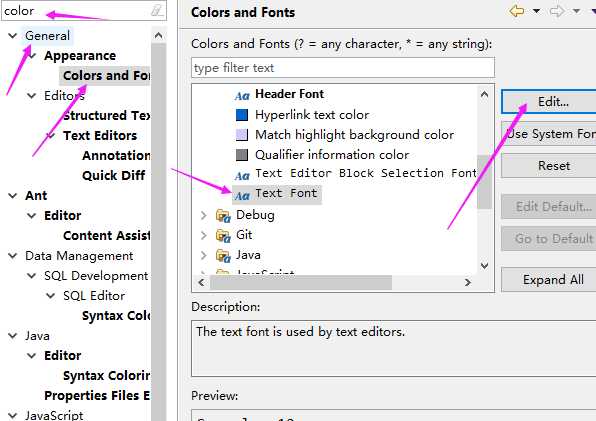Collapse the Editor node under Ant
The width and height of the screenshot is (596, 421).
tap(32, 216)
